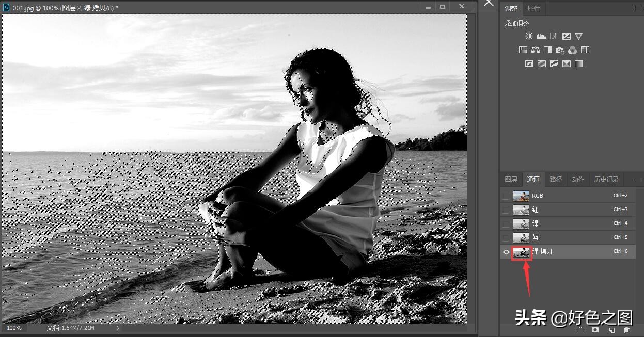Viewport: 644px width, 337px height.
Task: Click the 添加调整 heading
Action: point(517,24)
